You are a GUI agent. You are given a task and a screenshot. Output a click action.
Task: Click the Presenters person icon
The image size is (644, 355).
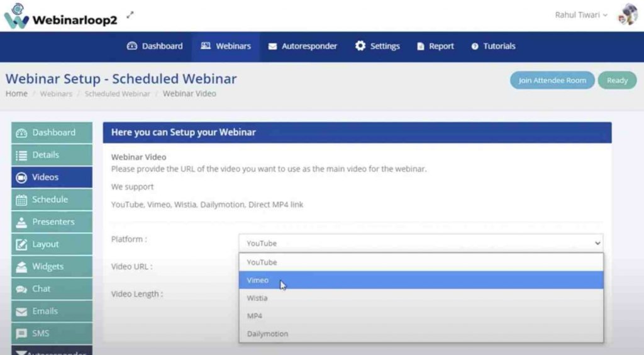[21, 222]
